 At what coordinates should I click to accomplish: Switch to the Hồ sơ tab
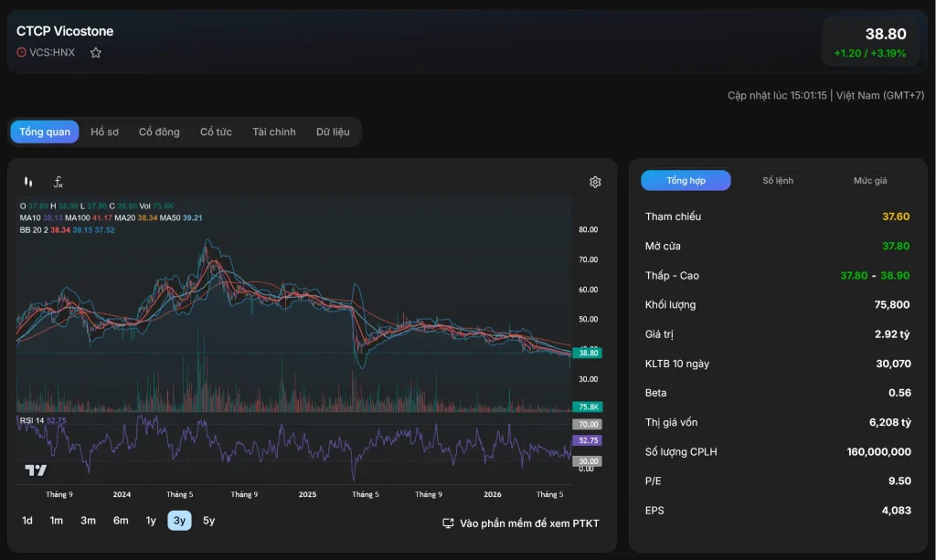tap(104, 132)
